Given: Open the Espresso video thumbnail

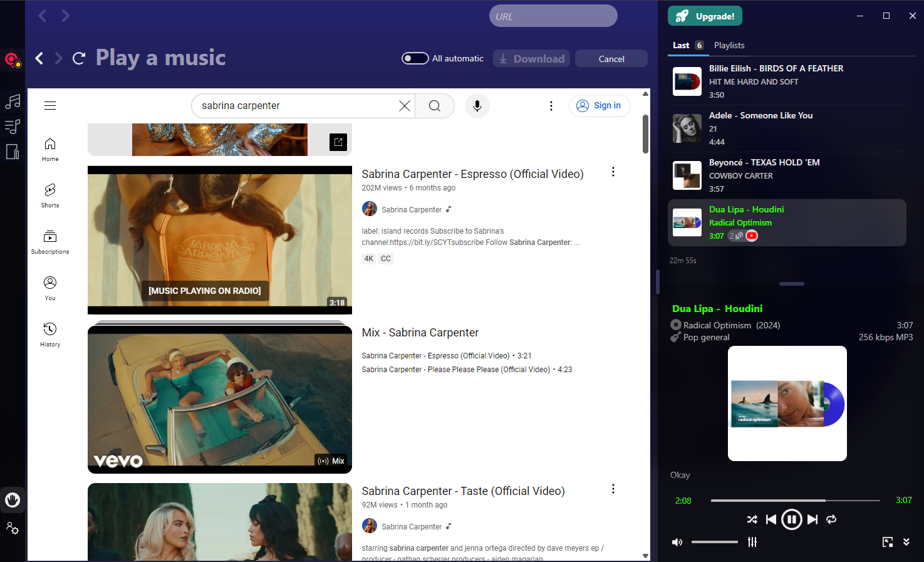Looking at the screenshot, I should click(x=220, y=240).
